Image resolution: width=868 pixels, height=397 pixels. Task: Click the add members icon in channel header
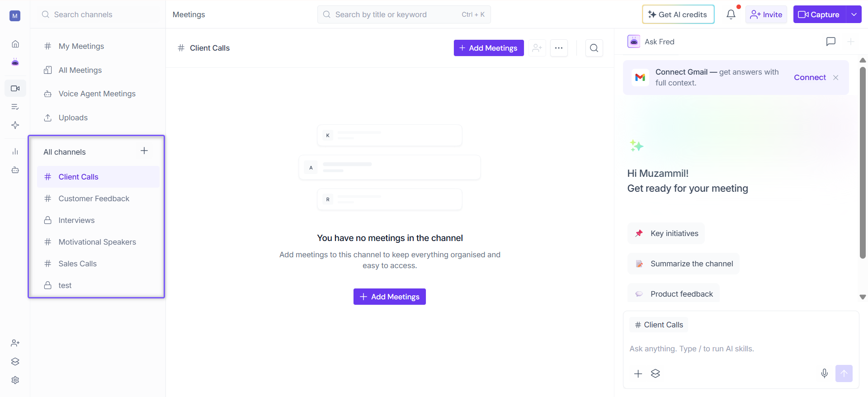click(x=537, y=48)
